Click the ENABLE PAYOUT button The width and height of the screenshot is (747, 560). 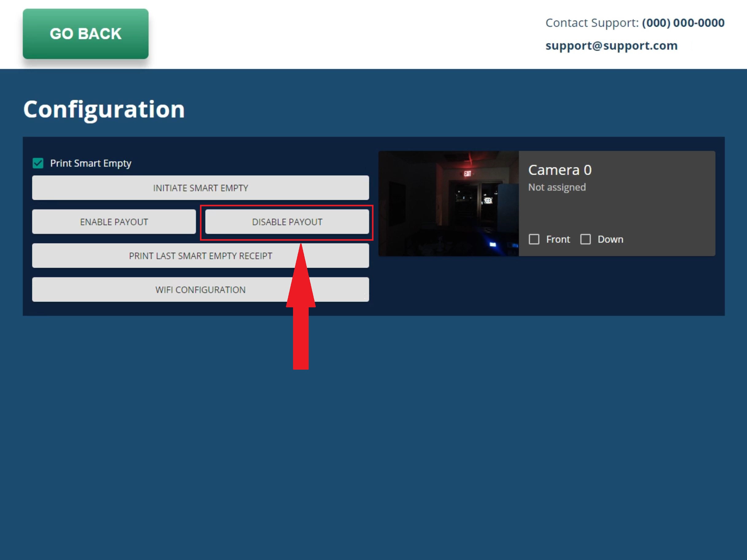point(114,222)
